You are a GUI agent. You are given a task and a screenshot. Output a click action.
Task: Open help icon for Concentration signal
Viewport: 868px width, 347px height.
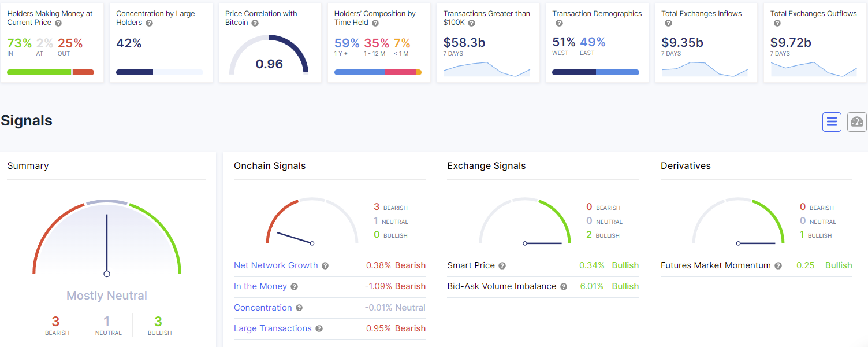299,308
